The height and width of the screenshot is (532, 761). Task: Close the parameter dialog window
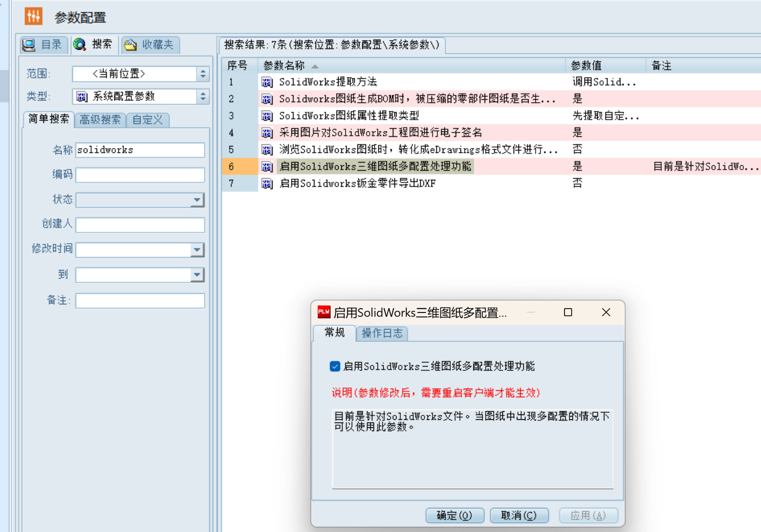606,312
